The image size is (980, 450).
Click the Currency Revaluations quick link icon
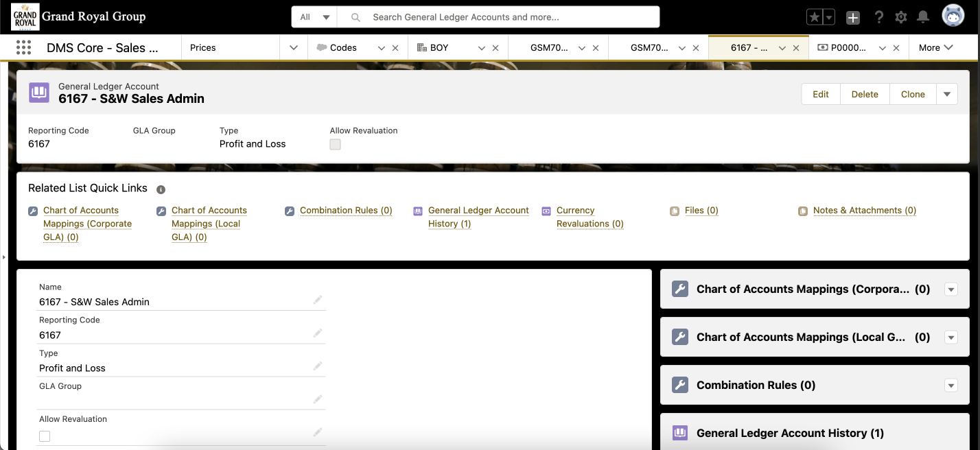click(546, 211)
